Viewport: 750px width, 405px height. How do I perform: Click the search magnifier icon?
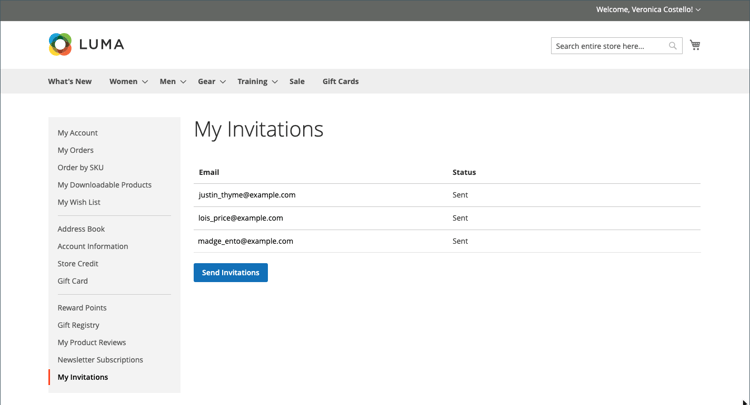point(673,46)
